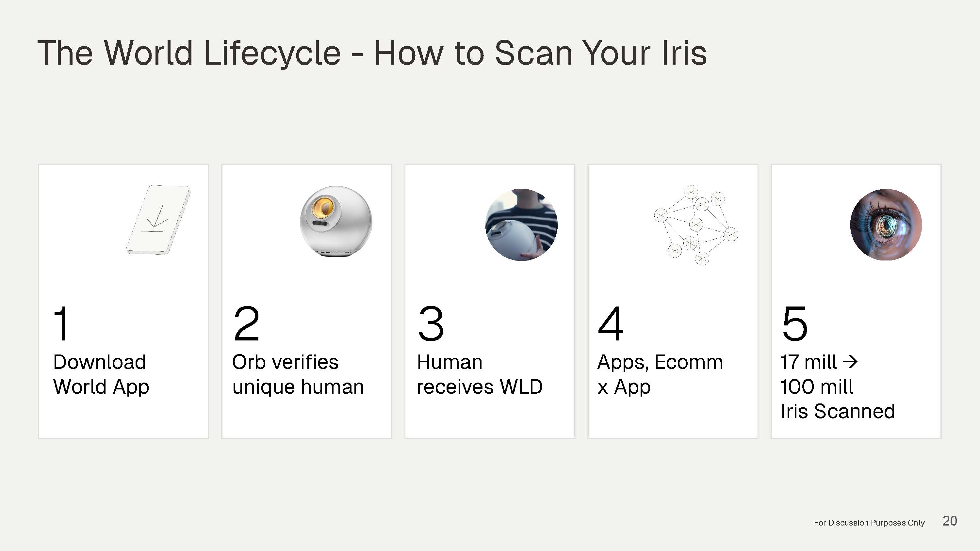This screenshot has width=980, height=551.
Task: Click the circular eye close-up image
Action: point(886,224)
